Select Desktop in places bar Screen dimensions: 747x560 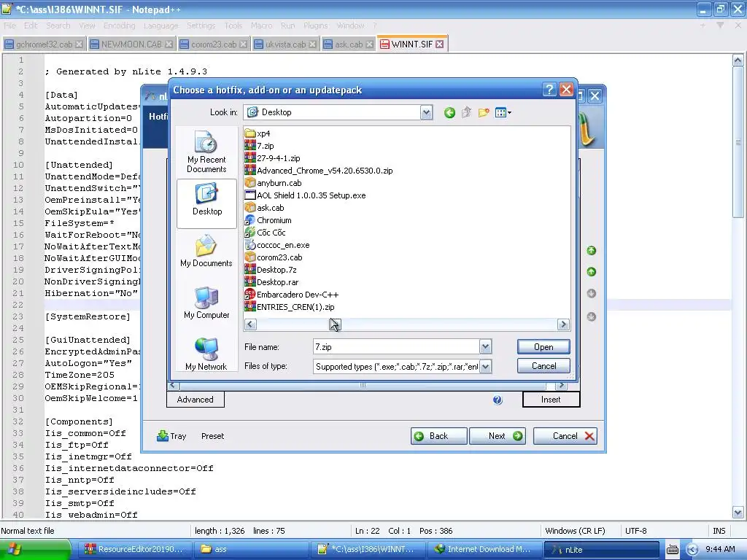coord(206,204)
